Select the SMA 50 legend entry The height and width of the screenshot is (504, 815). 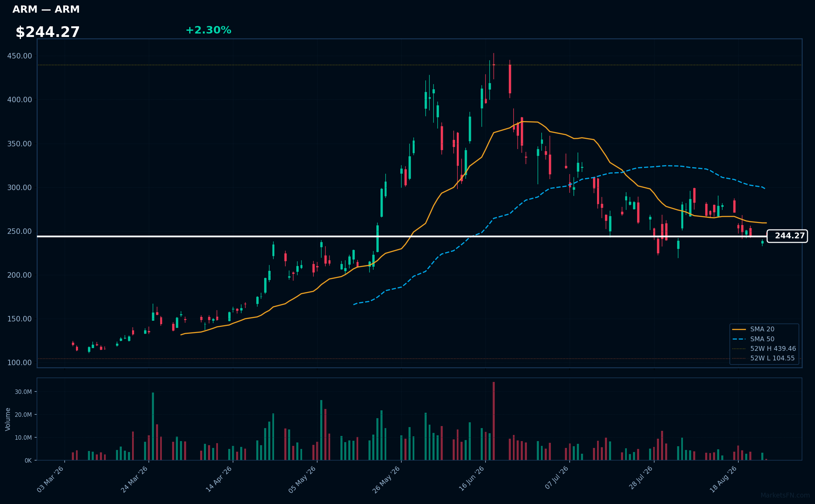click(753, 339)
